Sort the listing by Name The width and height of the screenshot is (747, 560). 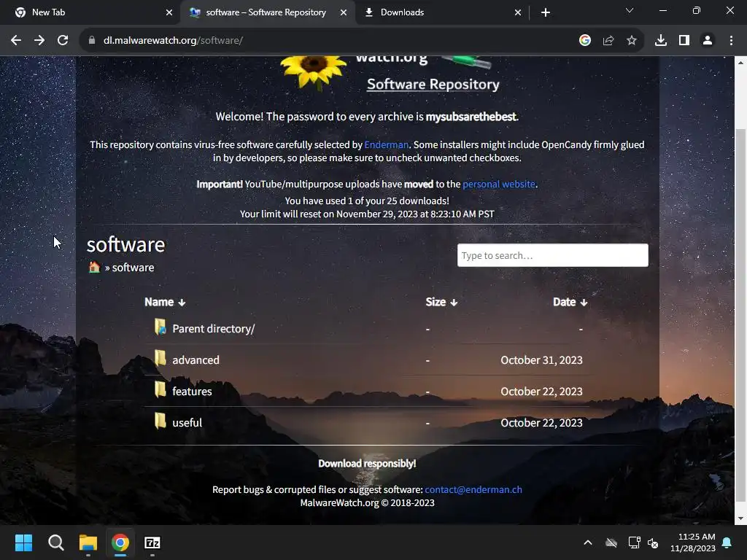[165, 302]
